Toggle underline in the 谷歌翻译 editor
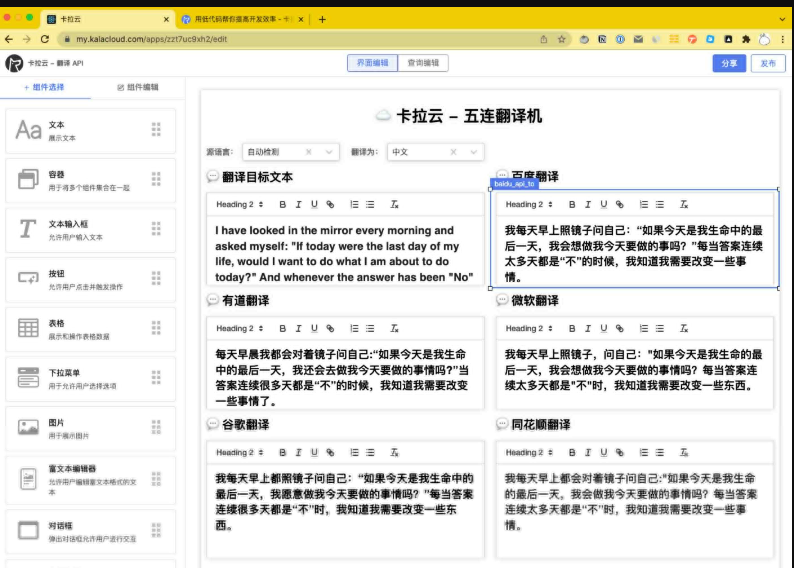 click(314, 453)
